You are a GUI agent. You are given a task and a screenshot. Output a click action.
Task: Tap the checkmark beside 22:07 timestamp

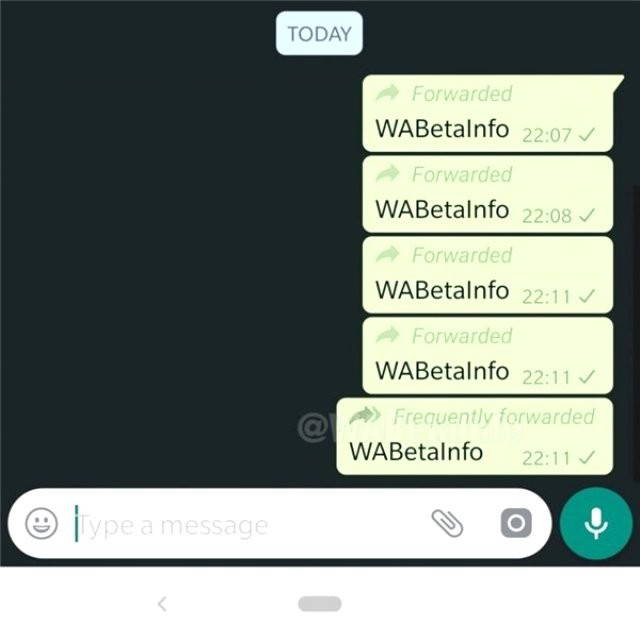click(587, 134)
